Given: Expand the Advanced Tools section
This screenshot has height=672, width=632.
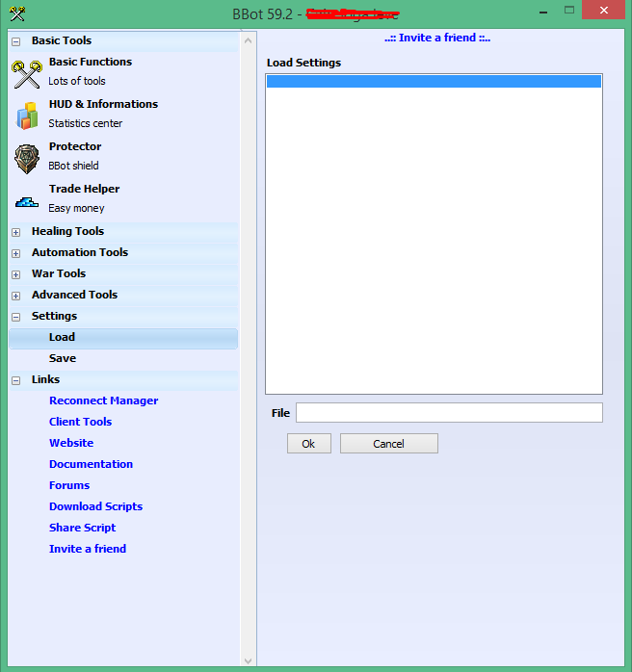Looking at the screenshot, I should pos(16,296).
